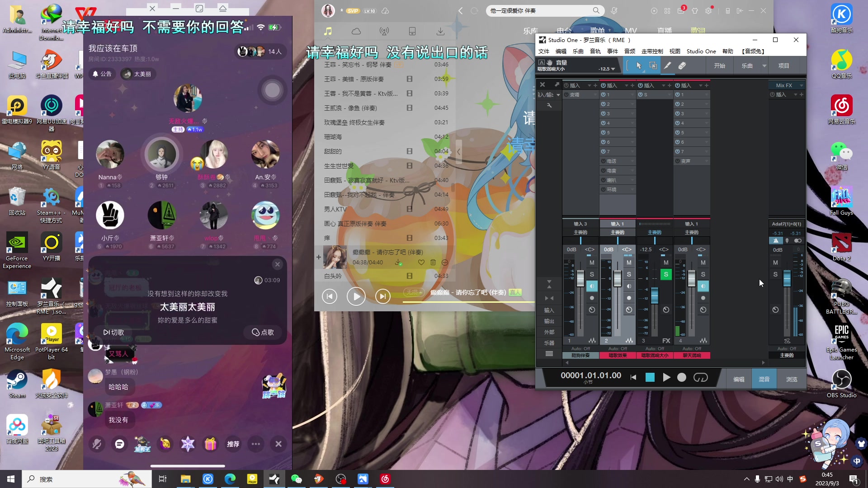Open gift box icon in voice room
The height and width of the screenshot is (488, 868).
coord(211,444)
